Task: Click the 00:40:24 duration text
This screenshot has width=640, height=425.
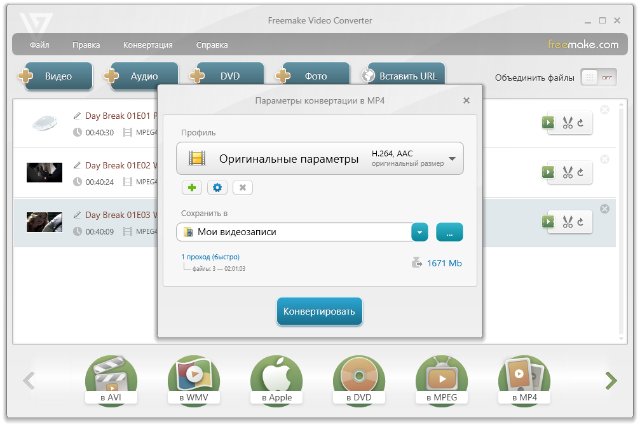Action: tap(100, 182)
